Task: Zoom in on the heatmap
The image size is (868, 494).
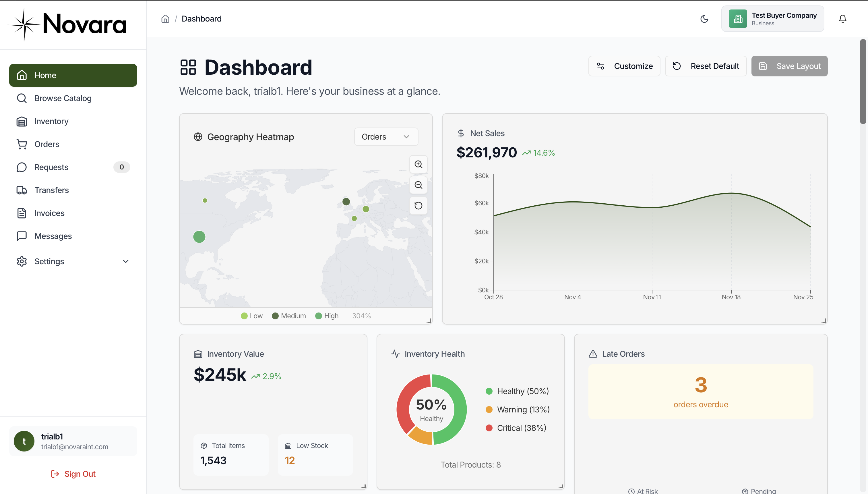Action: pyautogui.click(x=418, y=164)
